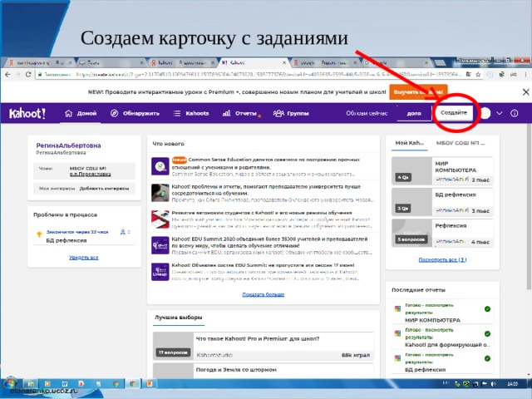This screenshot has width=532, height=399.
Task: Open the File Explorer taskbar icon
Action: [31, 384]
